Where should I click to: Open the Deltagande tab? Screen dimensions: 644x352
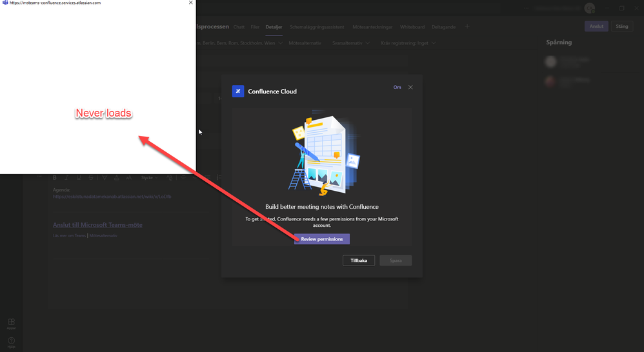(x=443, y=27)
